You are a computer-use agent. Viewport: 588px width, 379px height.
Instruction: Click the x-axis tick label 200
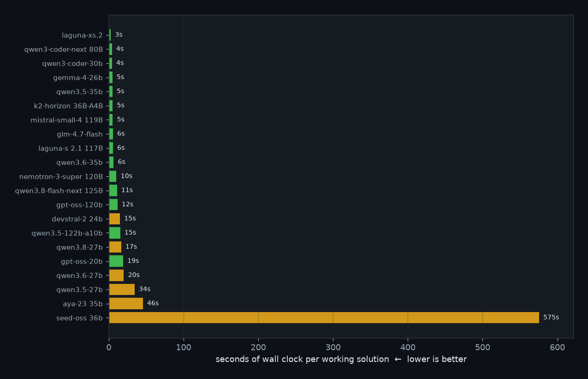tap(258, 347)
